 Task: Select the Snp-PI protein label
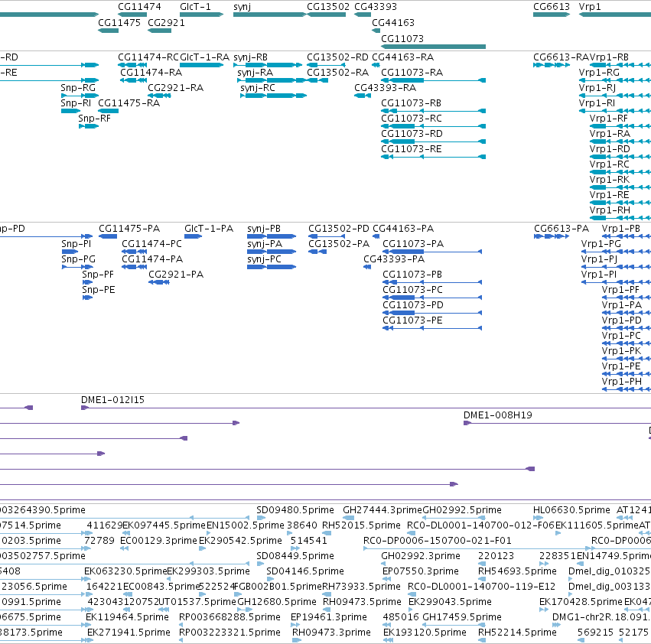point(76,244)
